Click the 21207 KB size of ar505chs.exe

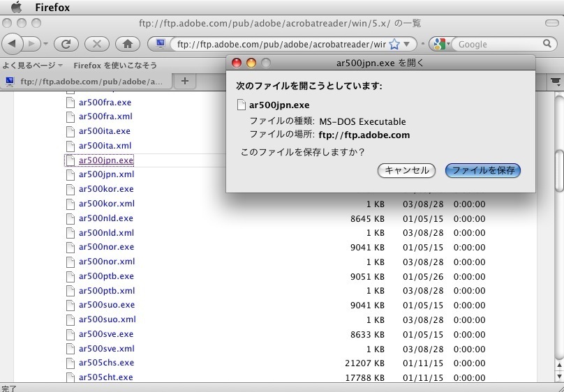click(x=365, y=363)
